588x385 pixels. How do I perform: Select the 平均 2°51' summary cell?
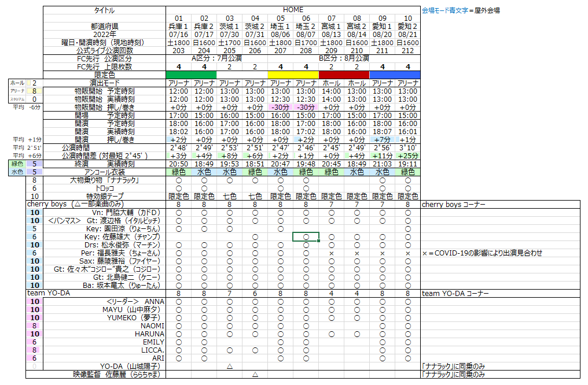(x=26, y=148)
